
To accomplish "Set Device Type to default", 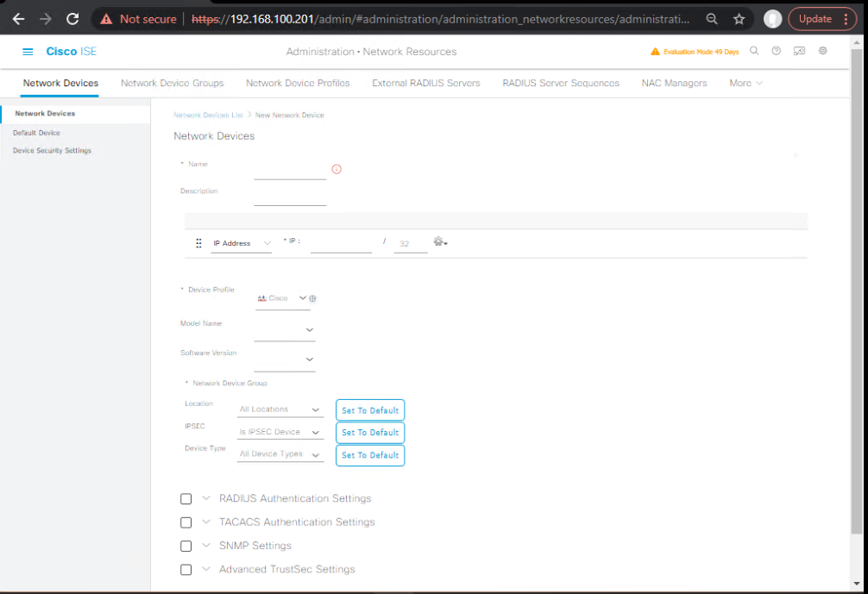I will coord(370,455).
